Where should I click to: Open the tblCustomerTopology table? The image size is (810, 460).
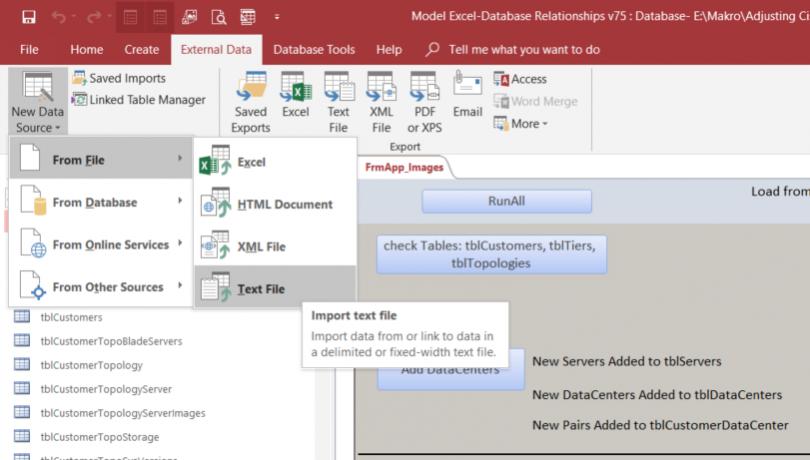click(x=91, y=365)
